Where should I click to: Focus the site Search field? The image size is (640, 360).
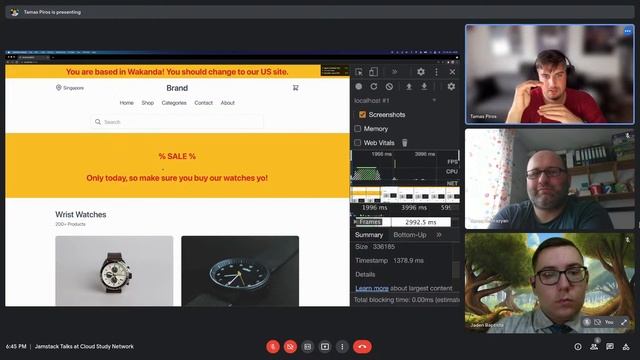177,122
